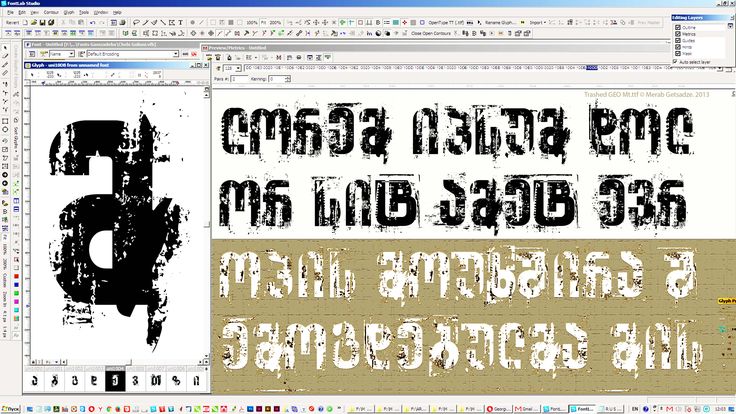This screenshot has height=414, width=736.
Task: Open the Window menu
Action: point(101,12)
